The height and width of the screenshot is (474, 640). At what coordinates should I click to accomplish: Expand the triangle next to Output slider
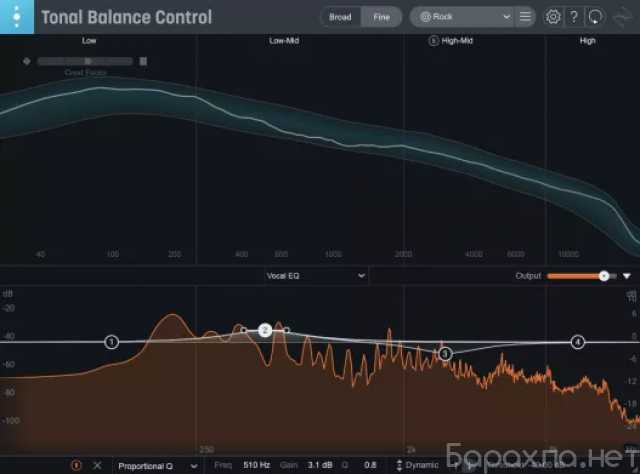[x=627, y=276]
